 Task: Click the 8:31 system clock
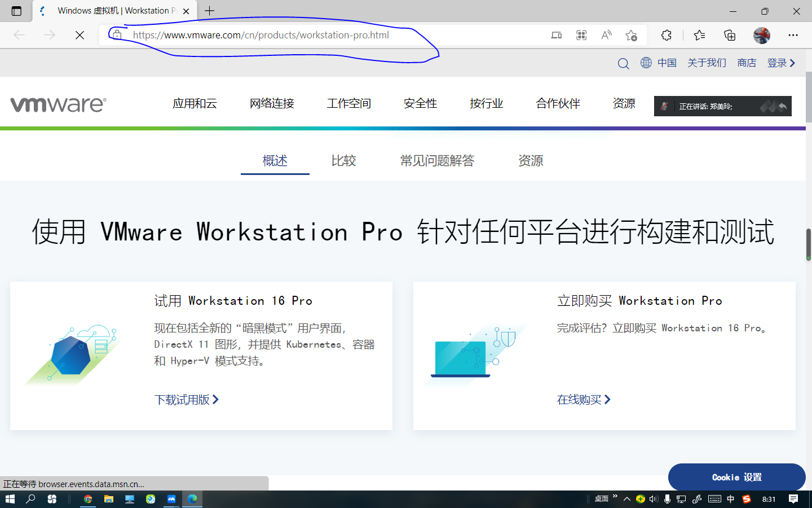click(769, 499)
